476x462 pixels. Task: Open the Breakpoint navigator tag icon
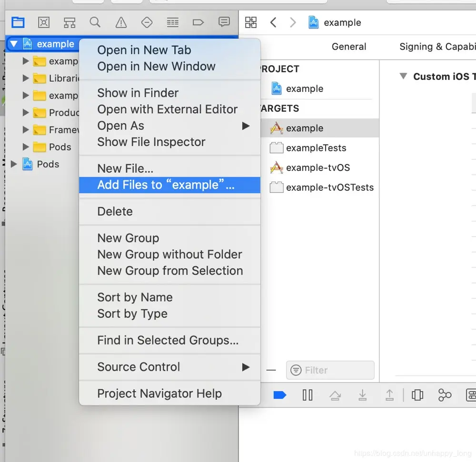click(198, 22)
